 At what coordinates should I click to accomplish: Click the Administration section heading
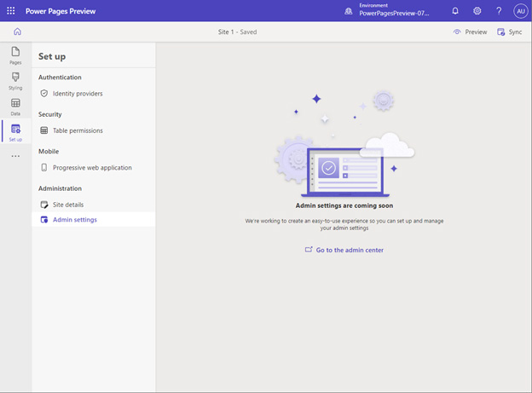pos(60,188)
